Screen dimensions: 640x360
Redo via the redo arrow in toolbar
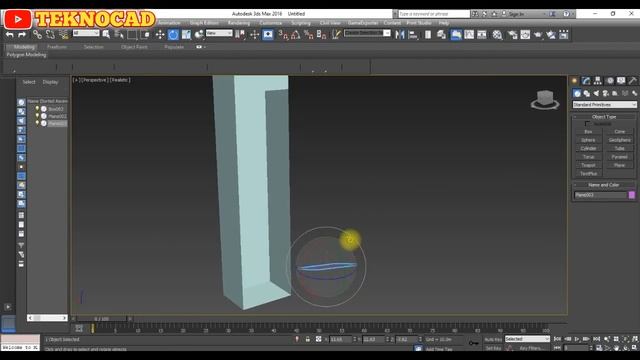pos(22,35)
